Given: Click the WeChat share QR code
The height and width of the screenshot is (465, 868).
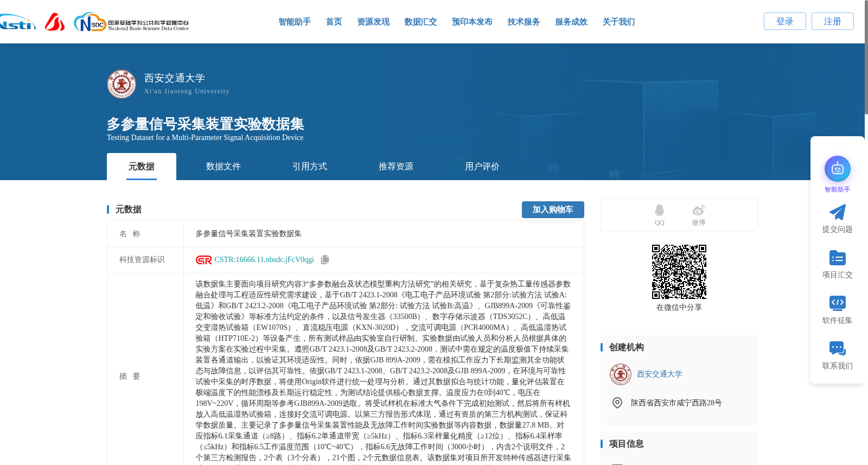Looking at the screenshot, I should [x=679, y=272].
